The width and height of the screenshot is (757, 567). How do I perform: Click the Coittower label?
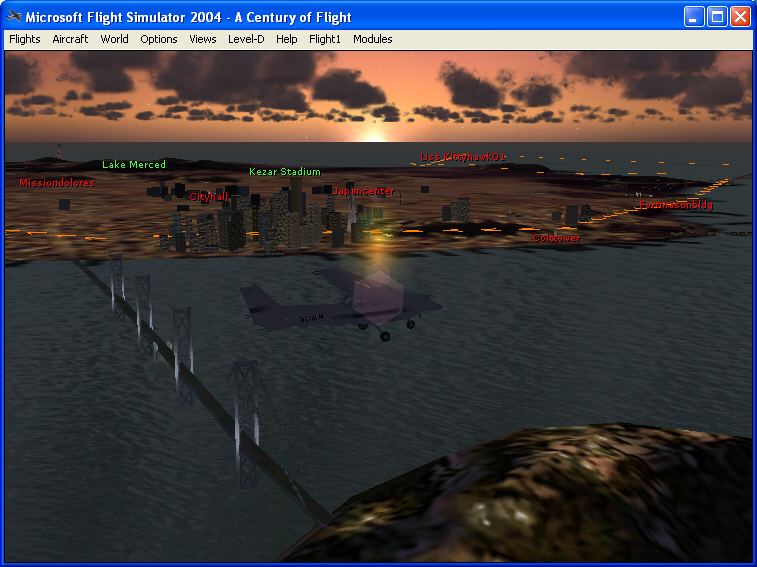point(556,238)
